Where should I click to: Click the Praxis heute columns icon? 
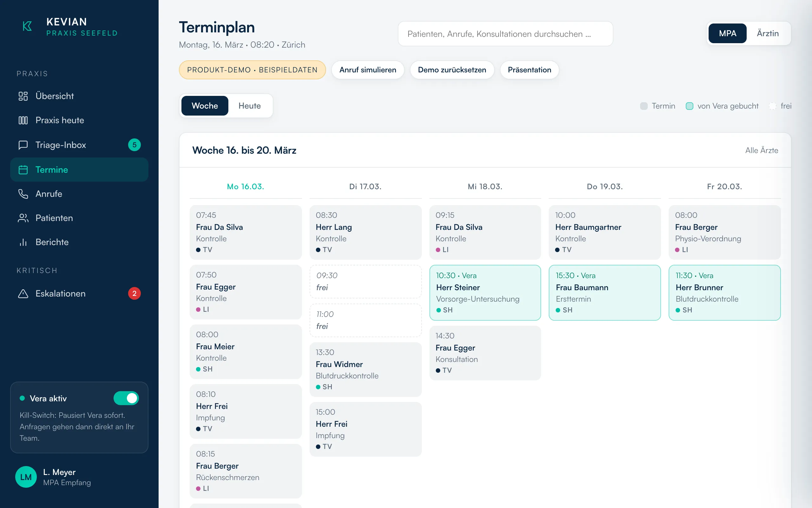coord(23,120)
